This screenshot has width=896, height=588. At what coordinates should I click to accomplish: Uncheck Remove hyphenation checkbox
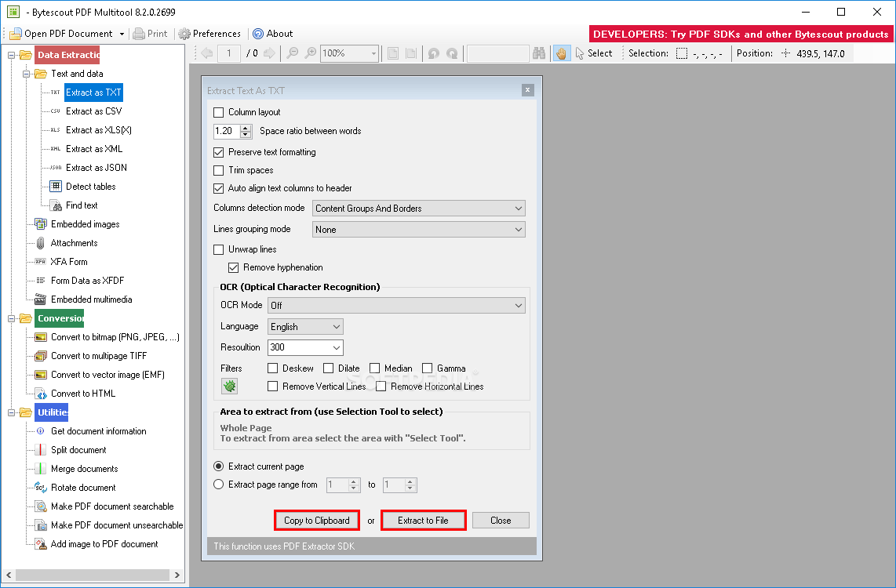[x=233, y=268]
